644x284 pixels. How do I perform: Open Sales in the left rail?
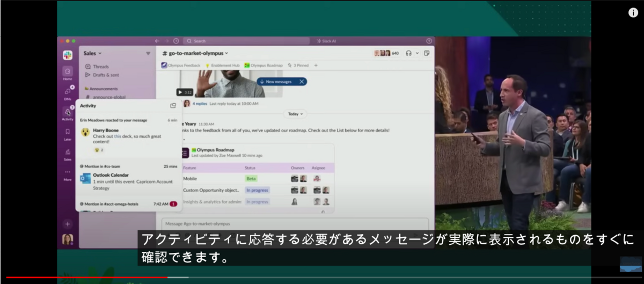click(x=68, y=154)
